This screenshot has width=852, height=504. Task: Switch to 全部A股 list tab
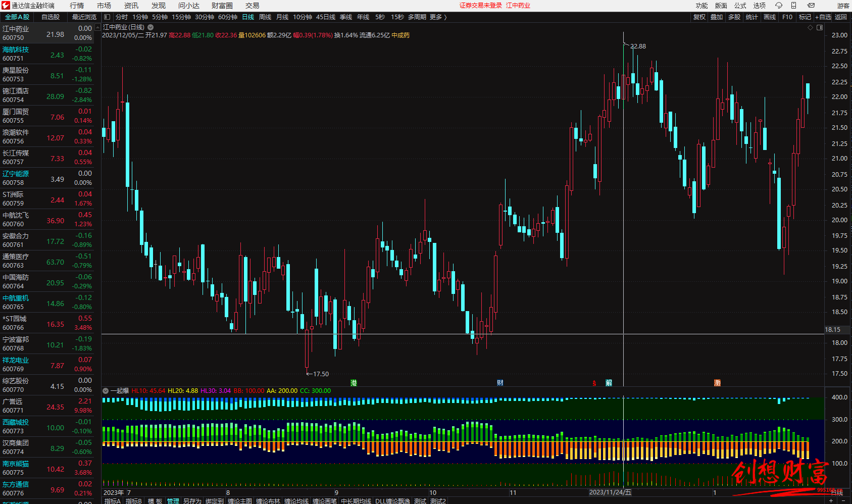tap(17, 17)
